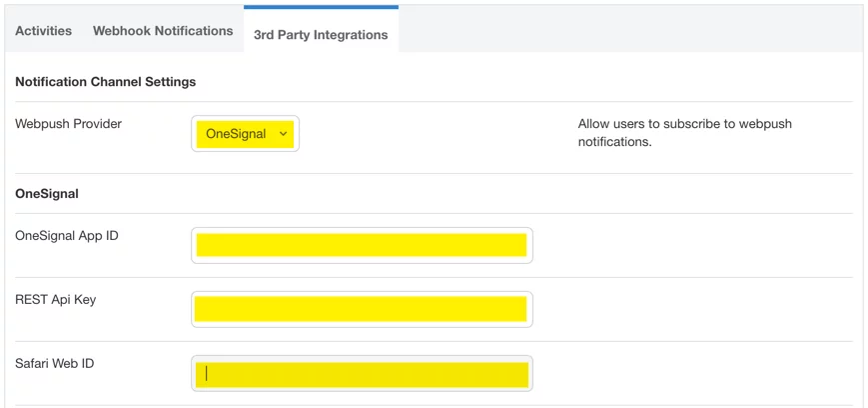Click the word "notifications." in help text
Image resolution: width=868 pixels, height=408 pixels.
click(614, 142)
